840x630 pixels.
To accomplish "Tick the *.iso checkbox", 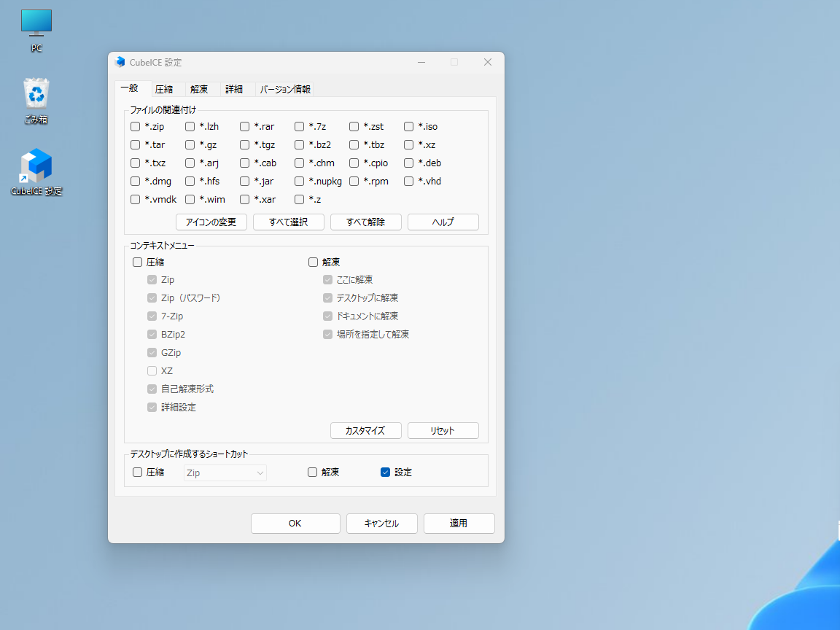I will [x=408, y=126].
